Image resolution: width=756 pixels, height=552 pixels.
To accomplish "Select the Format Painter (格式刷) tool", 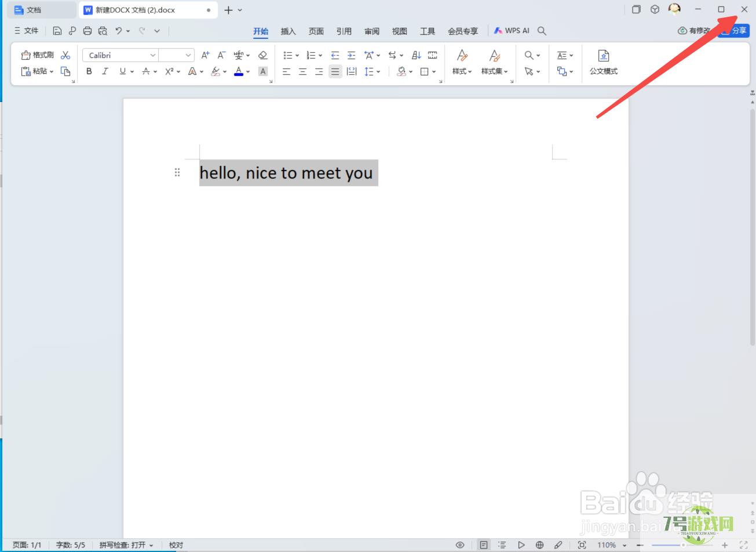I will click(x=38, y=55).
